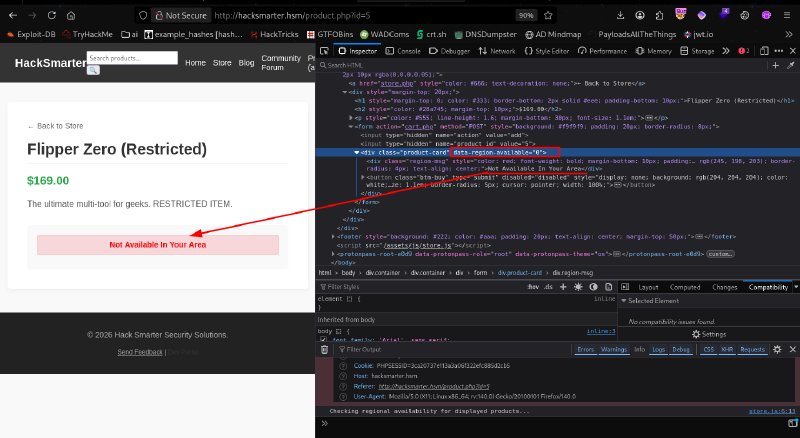Image resolution: width=800 pixels, height=438 pixels.
Task: Open the browser home page
Action: (71, 15)
